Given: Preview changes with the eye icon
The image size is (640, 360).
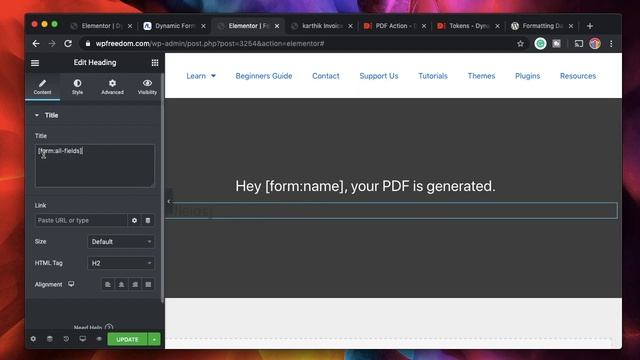Looking at the screenshot, I should pos(99,339).
